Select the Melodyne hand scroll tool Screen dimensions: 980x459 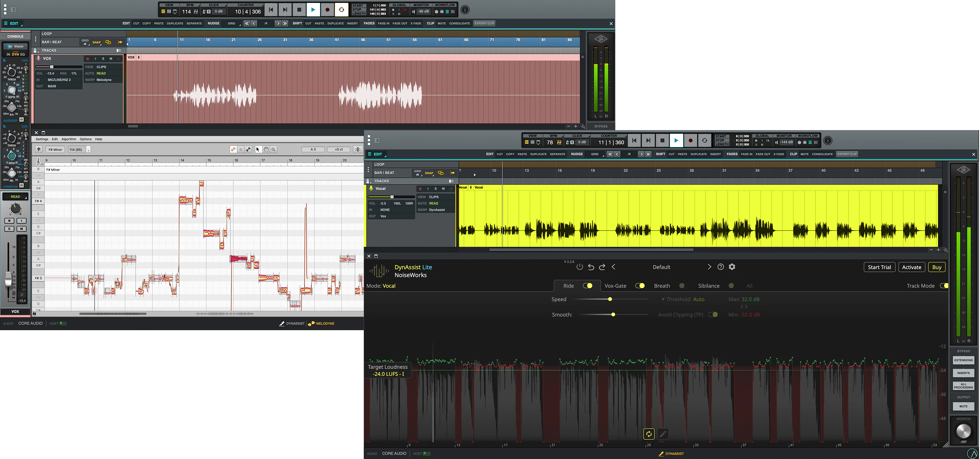(x=266, y=150)
